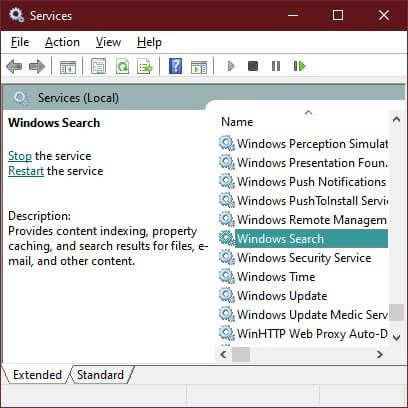Select gear icon beside Windows Perception Simulation
This screenshot has width=408, height=408.
[x=227, y=144]
